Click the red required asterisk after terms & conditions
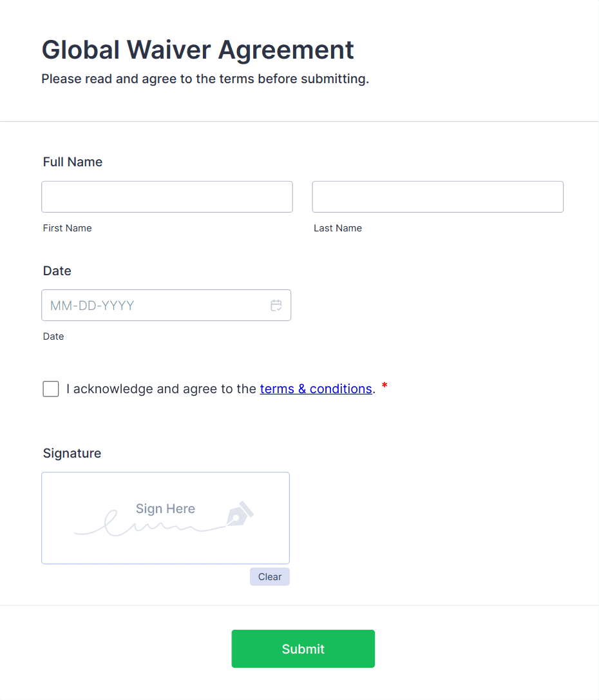 (384, 385)
